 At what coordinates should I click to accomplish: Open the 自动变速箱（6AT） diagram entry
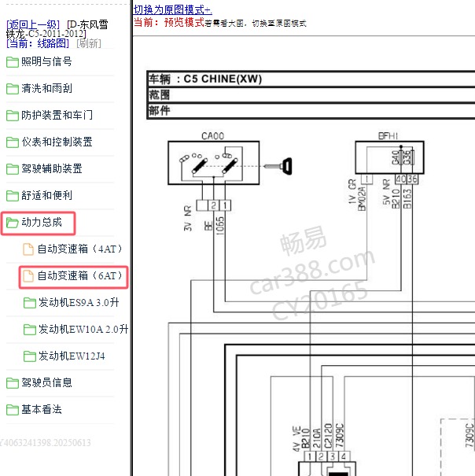(x=79, y=275)
